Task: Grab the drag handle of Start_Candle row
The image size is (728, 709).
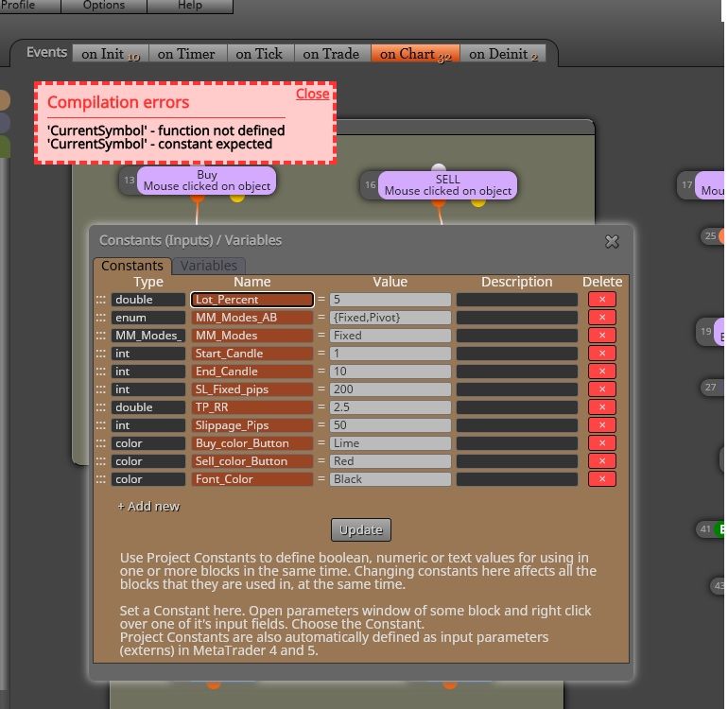Action: pos(101,354)
